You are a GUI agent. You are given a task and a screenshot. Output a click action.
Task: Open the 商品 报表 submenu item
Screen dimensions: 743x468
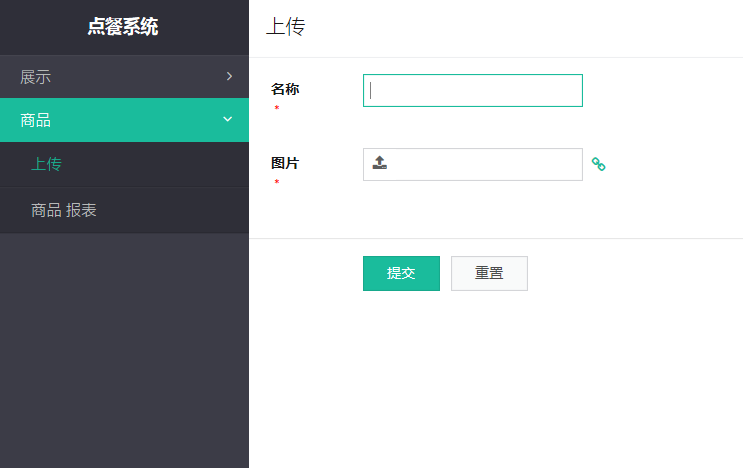coord(124,210)
